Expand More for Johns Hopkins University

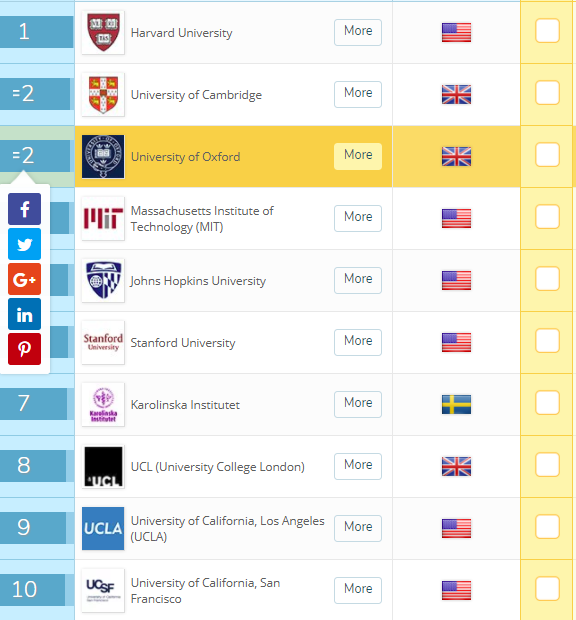[x=358, y=280]
